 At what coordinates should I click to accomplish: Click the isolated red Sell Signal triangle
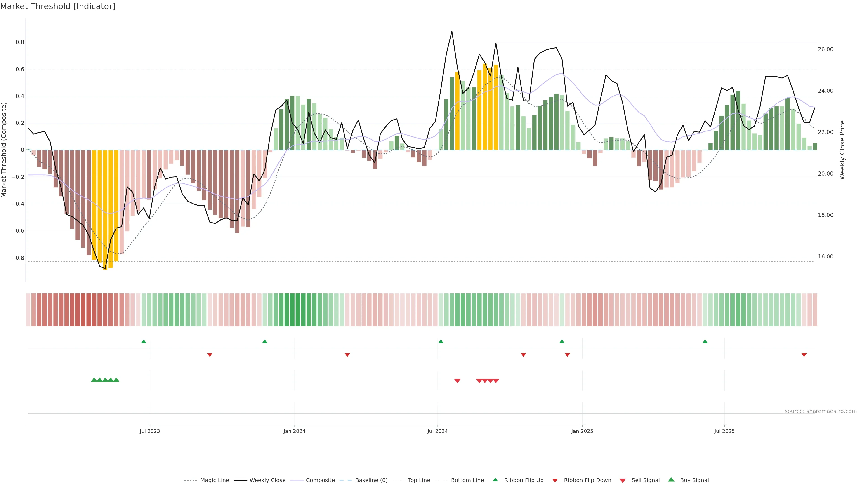point(457,381)
